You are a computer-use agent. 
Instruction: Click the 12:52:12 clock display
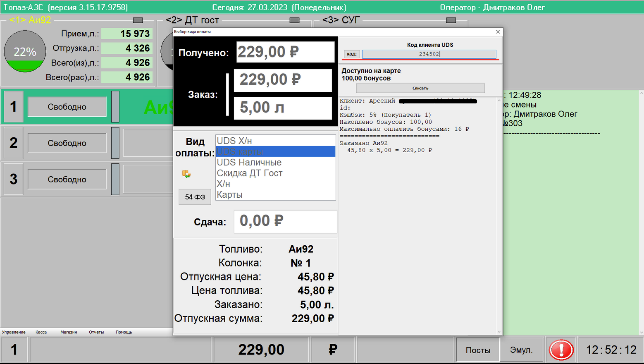tap(611, 350)
